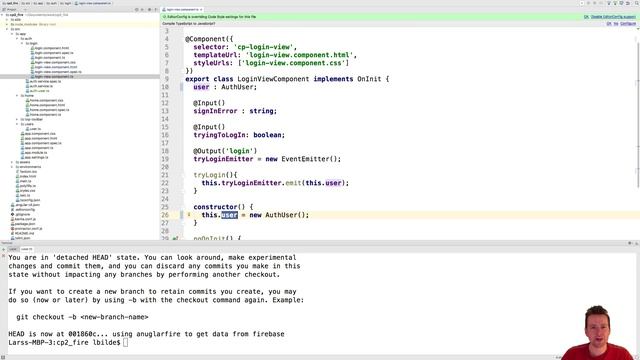Open auth.service.ts in project tree
Image resolution: width=640 pixels, height=360 pixels.
(x=39, y=86)
